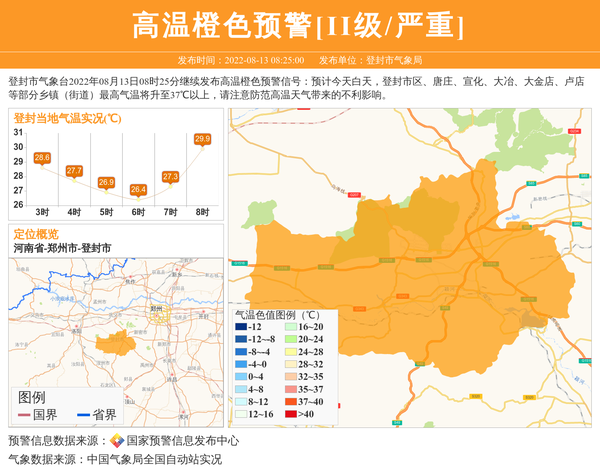Click the 省界 blue legend line entry
Image resolution: width=600 pixels, height=471 pixels.
click(x=95, y=414)
